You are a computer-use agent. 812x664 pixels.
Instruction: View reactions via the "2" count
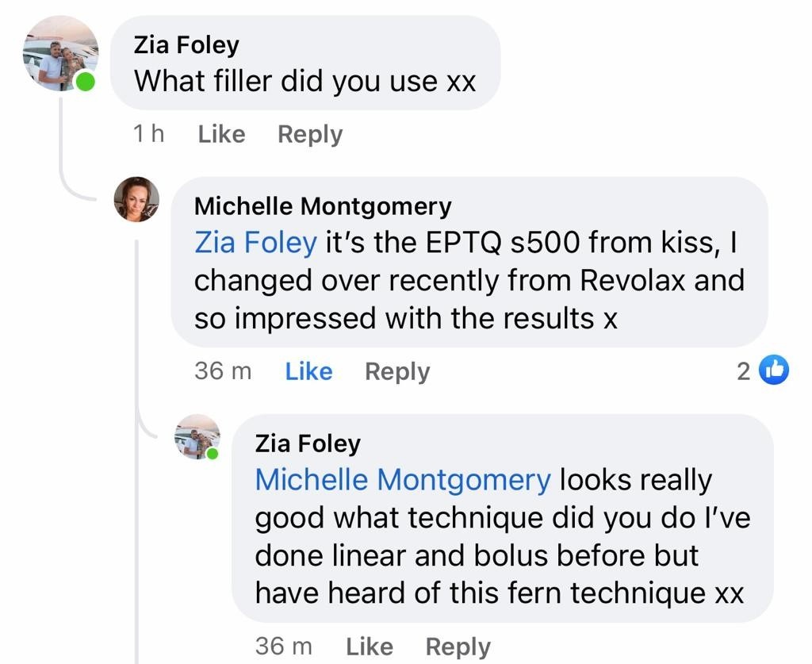(x=743, y=370)
